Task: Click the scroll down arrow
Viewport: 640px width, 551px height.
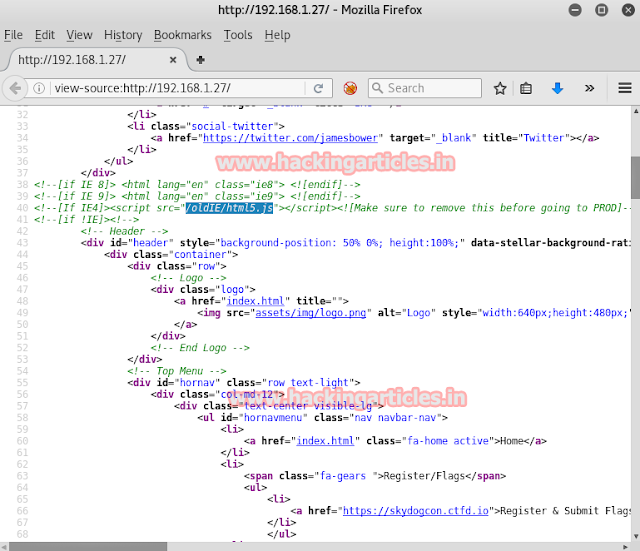Action: point(636,536)
